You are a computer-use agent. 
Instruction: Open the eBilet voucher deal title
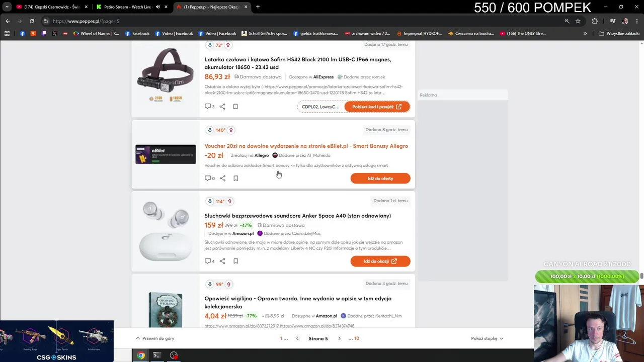(306, 146)
